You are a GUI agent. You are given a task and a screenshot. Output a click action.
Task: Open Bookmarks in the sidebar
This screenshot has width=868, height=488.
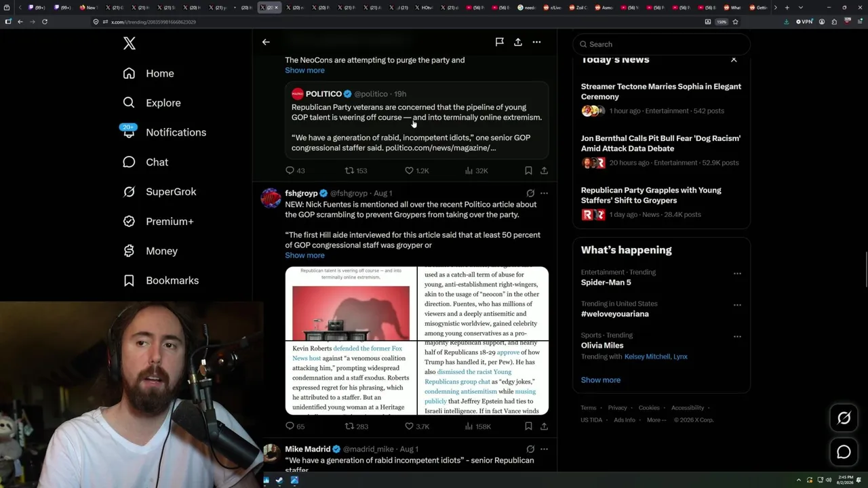[161, 281]
